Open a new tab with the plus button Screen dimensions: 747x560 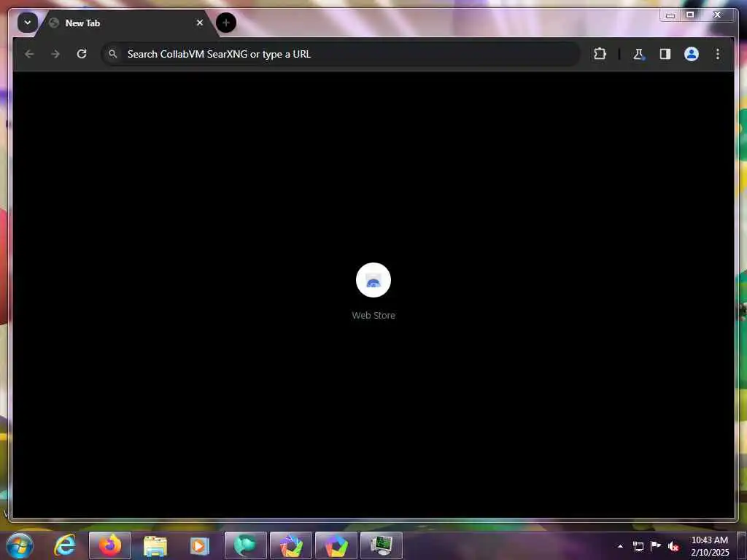pos(226,23)
